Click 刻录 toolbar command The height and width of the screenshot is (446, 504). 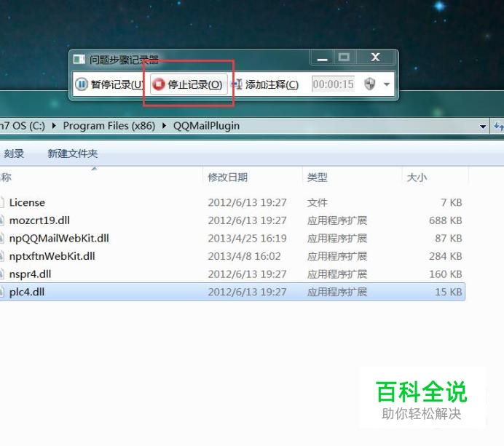(x=14, y=154)
